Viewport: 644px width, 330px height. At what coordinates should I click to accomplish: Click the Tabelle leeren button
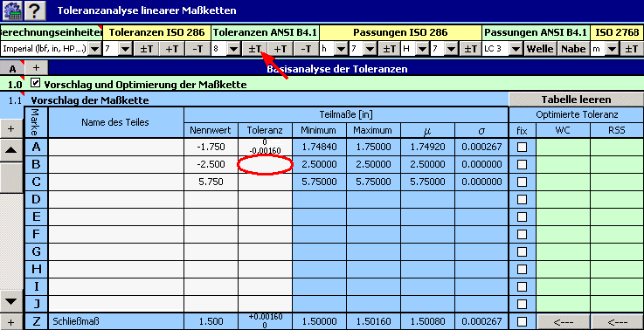[576, 100]
